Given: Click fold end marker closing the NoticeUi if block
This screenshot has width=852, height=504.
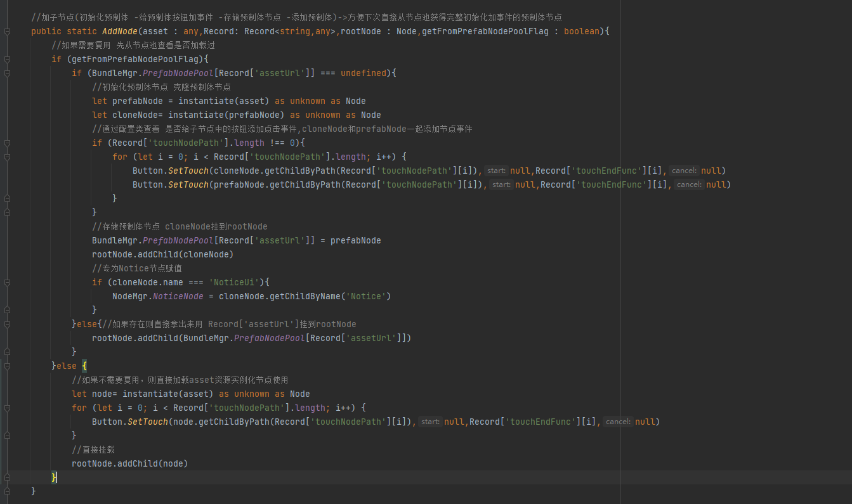Looking at the screenshot, I should 7,310.
